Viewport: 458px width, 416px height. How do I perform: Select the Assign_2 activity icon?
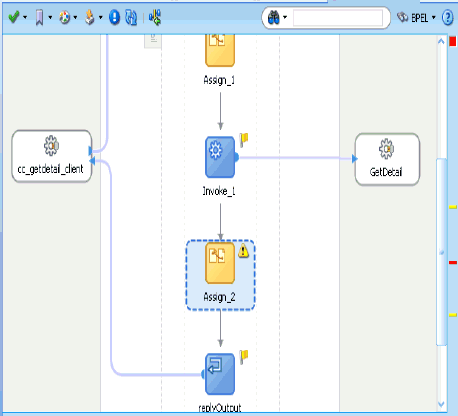pyautogui.click(x=220, y=263)
